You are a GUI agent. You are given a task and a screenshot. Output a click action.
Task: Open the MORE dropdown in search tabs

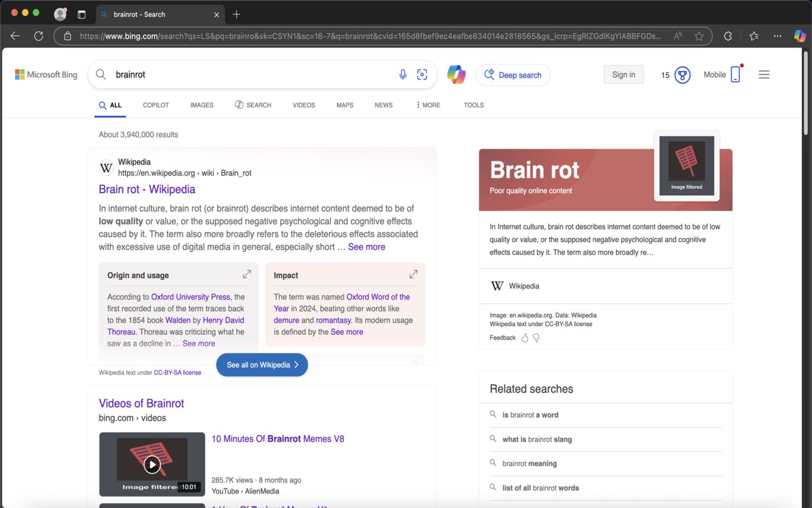coord(428,105)
